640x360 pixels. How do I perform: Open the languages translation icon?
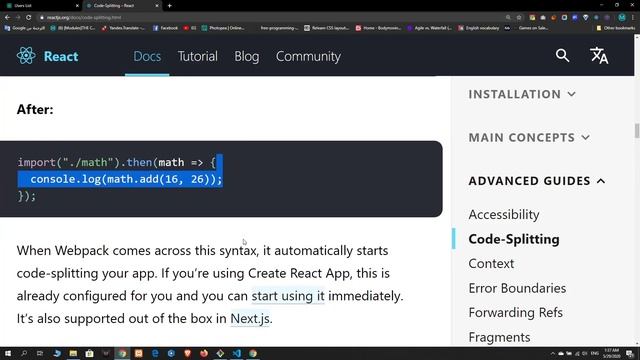click(599, 56)
